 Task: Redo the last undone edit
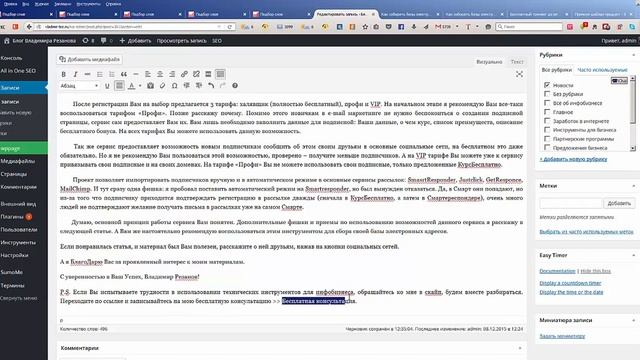223,86
